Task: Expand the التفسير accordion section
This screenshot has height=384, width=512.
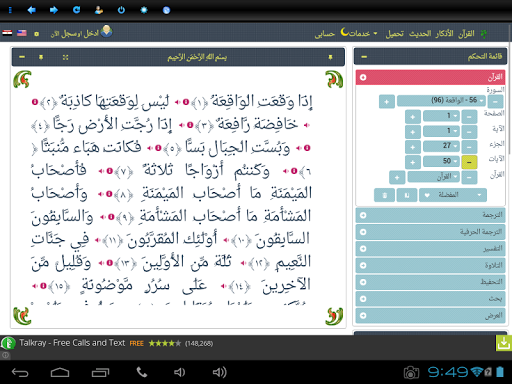Action: pyautogui.click(x=431, y=249)
